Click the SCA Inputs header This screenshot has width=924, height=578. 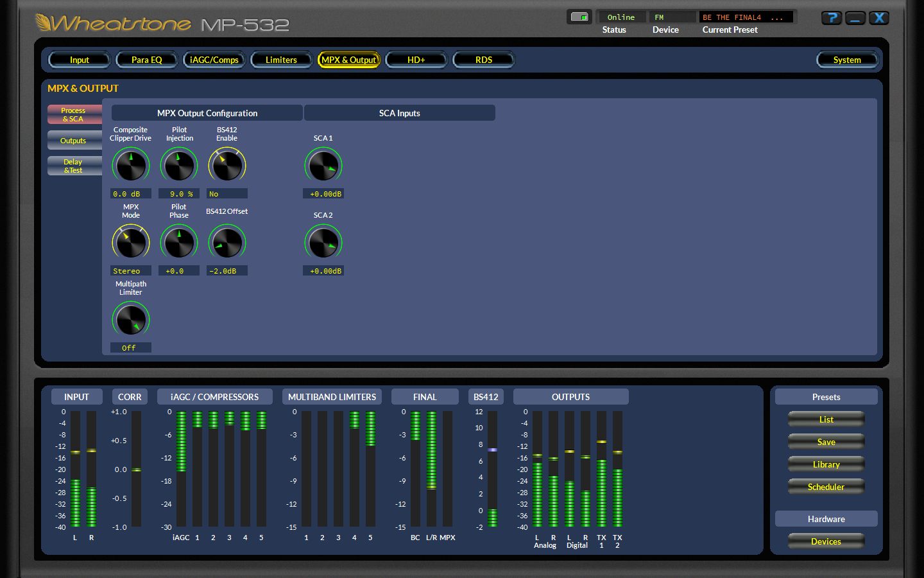point(400,113)
